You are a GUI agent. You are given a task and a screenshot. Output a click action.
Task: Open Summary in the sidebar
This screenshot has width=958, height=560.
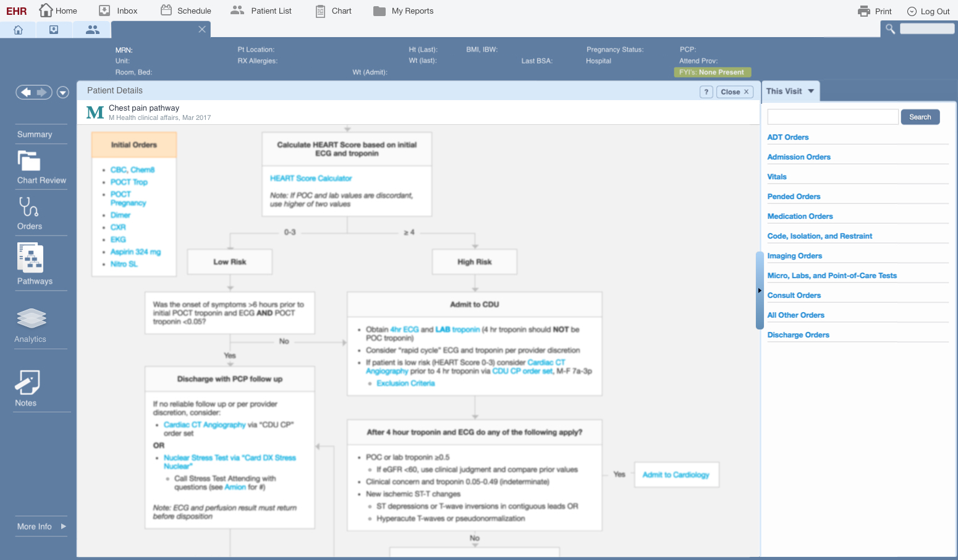35,134
